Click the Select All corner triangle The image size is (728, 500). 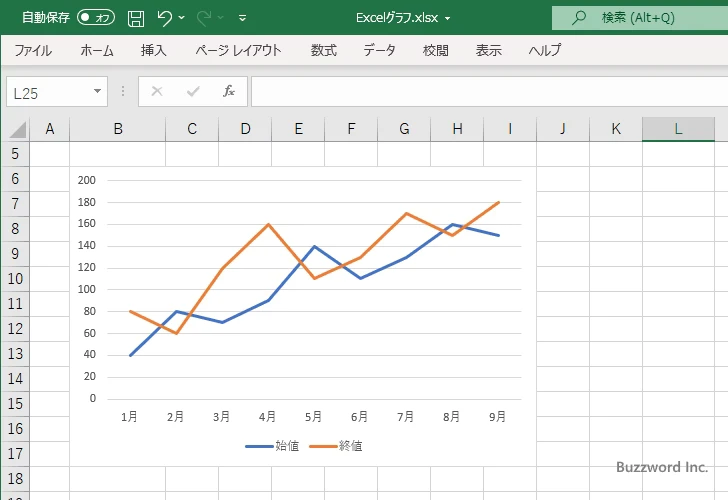click(x=18, y=129)
